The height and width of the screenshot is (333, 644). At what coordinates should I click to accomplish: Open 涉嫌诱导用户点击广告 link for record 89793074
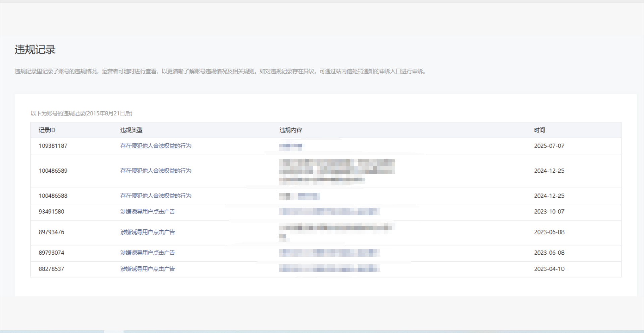click(148, 253)
